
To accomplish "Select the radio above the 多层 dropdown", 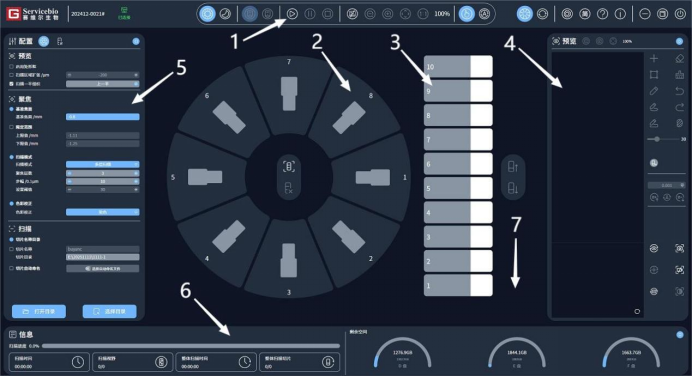I will pyautogui.click(x=11, y=157).
